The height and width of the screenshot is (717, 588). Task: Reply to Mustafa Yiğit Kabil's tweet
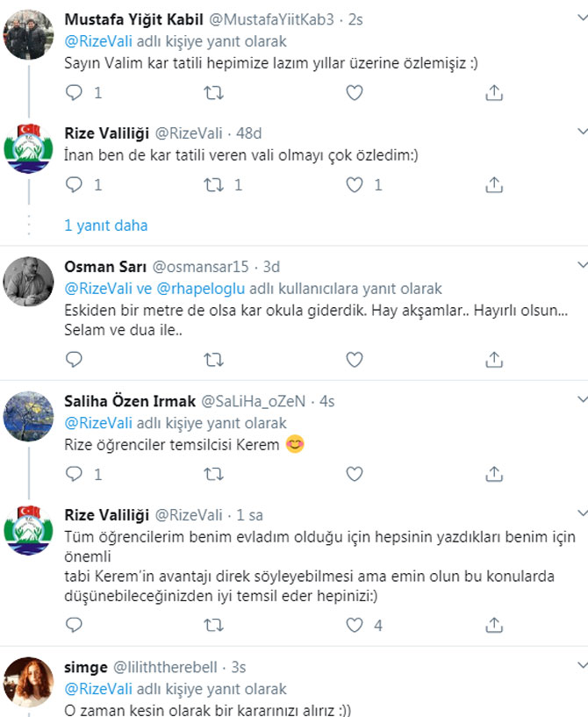[75, 92]
